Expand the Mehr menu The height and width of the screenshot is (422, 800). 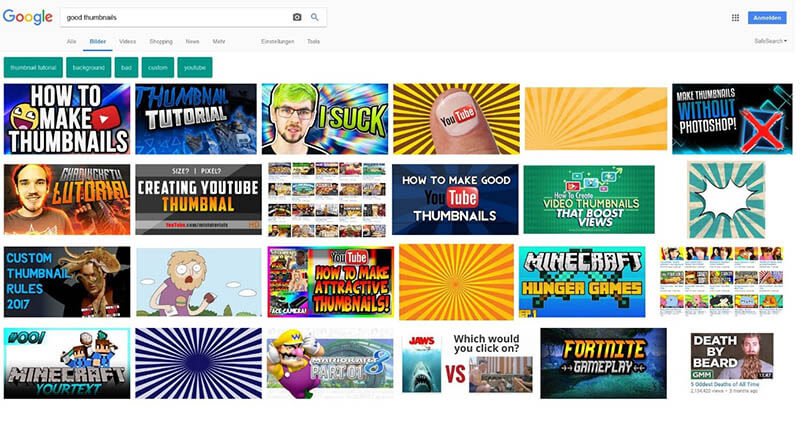pyautogui.click(x=219, y=41)
